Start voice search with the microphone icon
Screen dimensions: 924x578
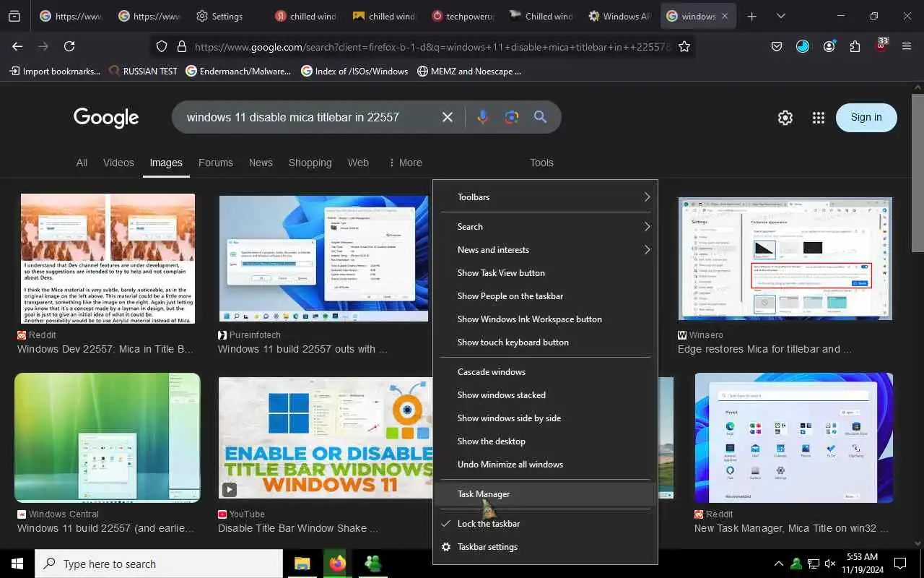(482, 117)
